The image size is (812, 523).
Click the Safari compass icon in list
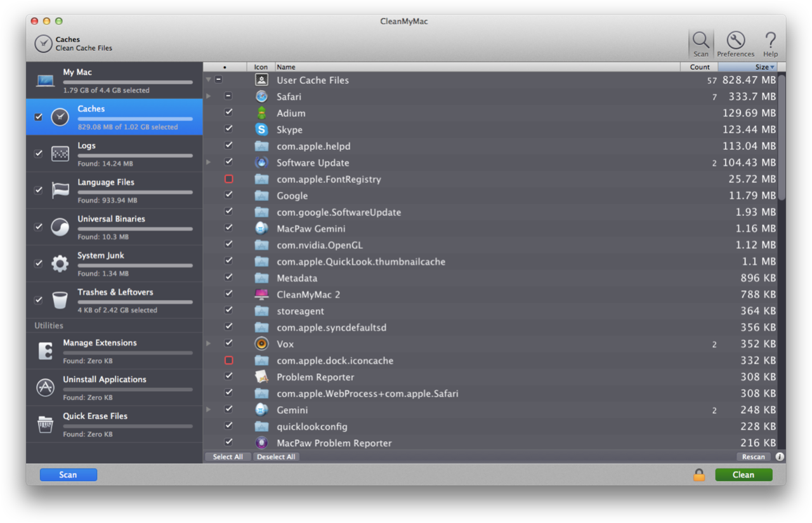(x=261, y=96)
